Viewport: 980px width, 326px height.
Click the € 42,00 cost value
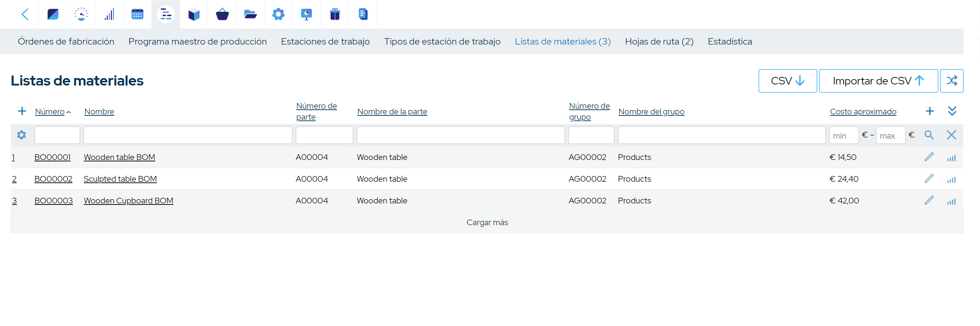[844, 201]
